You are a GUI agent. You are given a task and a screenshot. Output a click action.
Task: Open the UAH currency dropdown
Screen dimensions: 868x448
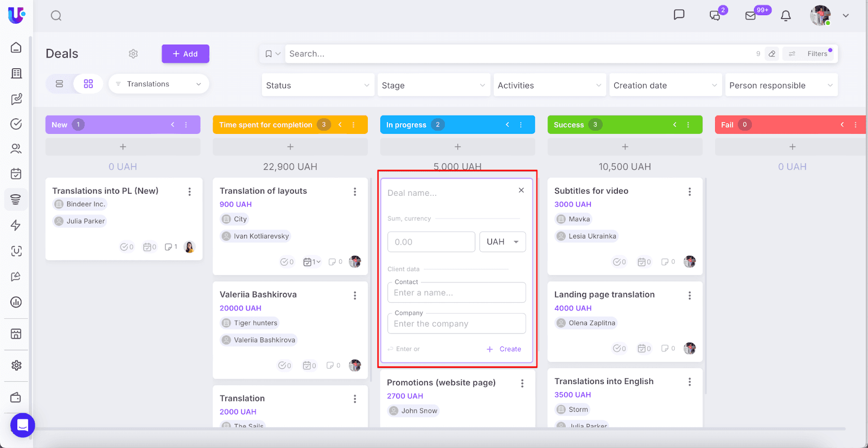click(x=502, y=242)
